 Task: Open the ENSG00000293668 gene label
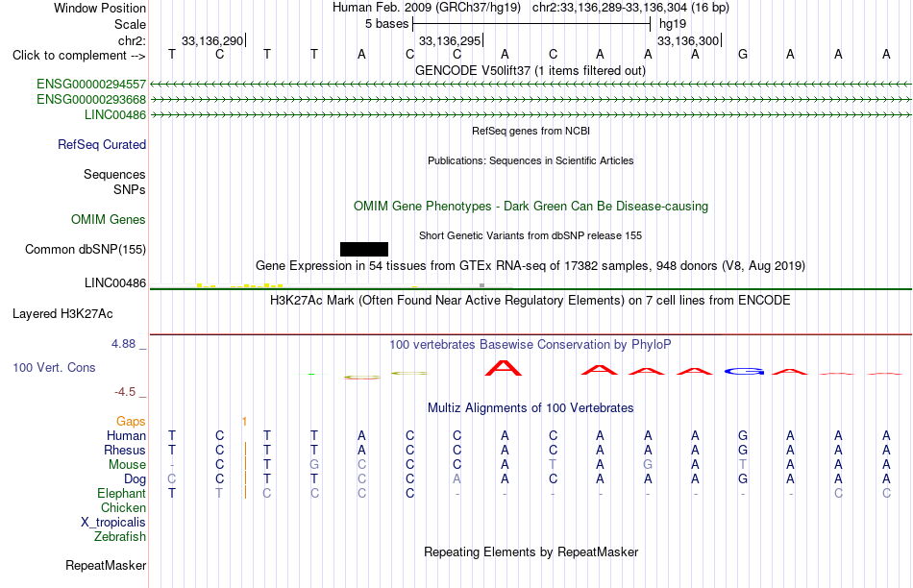tap(91, 100)
